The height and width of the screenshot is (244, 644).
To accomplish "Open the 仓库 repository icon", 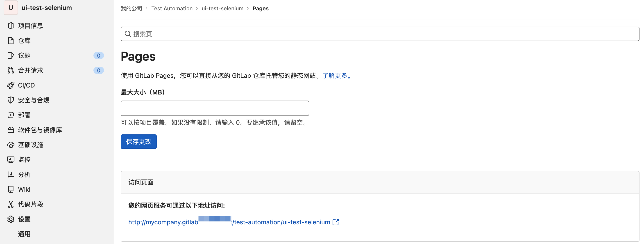I will pos(11,41).
